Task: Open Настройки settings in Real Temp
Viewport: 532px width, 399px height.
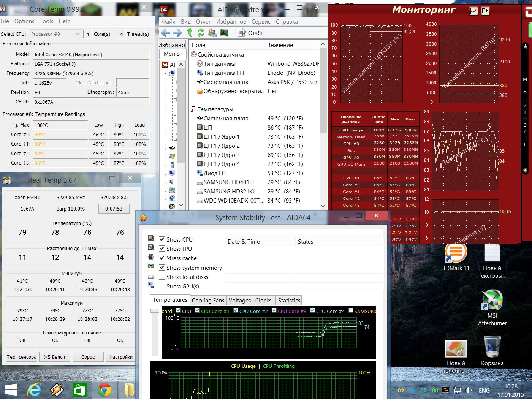Action: coord(121,357)
